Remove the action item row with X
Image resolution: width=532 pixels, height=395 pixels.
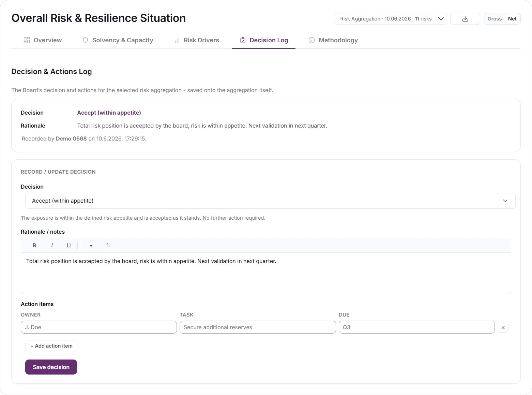click(x=503, y=327)
